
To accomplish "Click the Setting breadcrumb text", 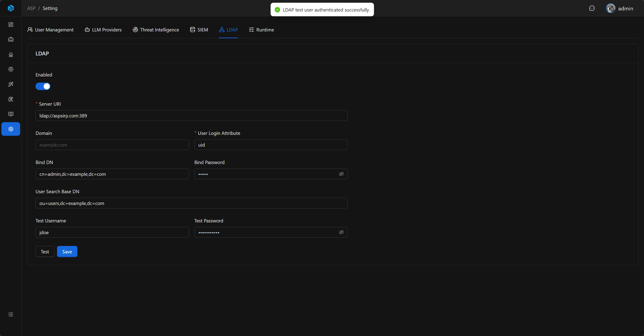I will point(50,8).
